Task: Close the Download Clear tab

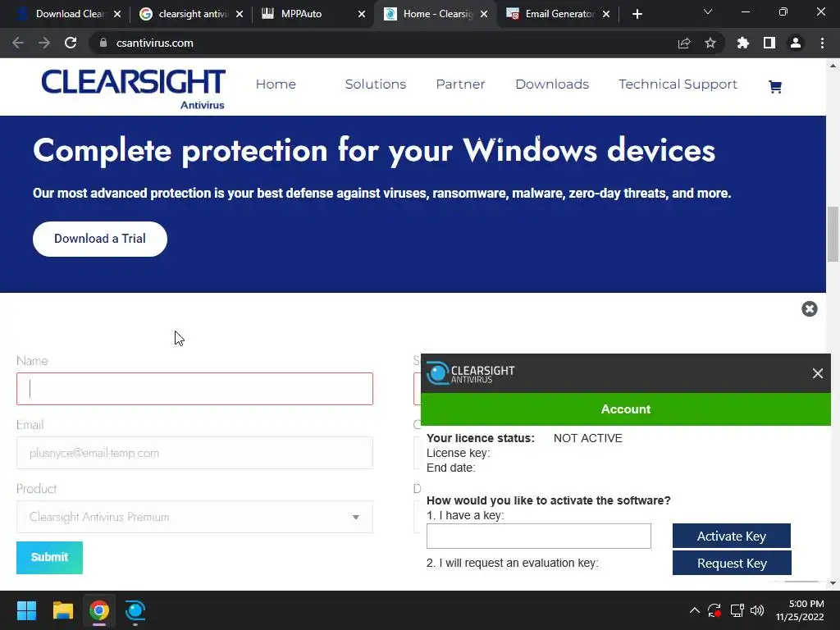Action: coord(116,15)
